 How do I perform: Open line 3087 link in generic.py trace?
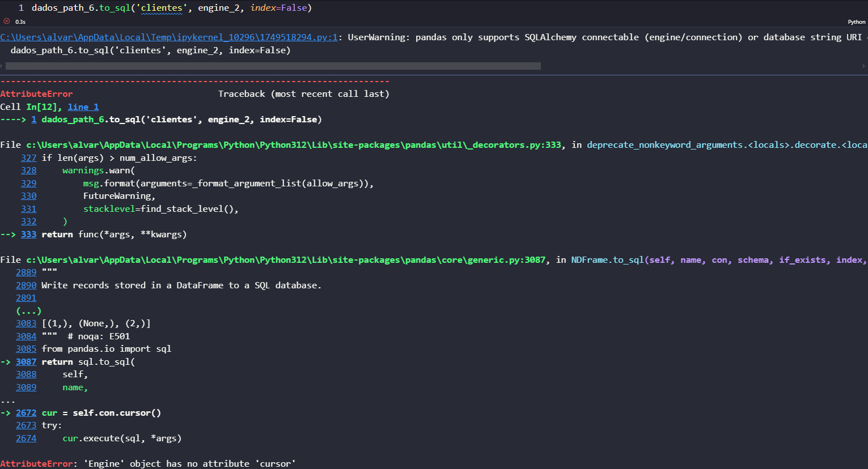[x=26, y=362]
